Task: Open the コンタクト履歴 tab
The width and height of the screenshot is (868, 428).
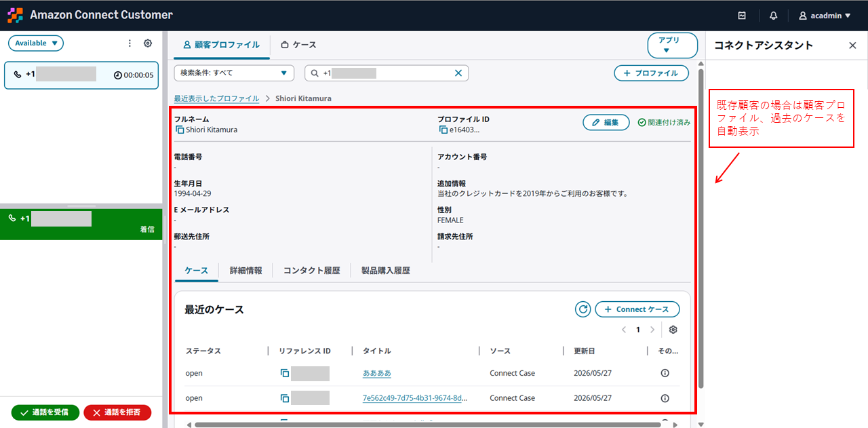Action: click(312, 270)
